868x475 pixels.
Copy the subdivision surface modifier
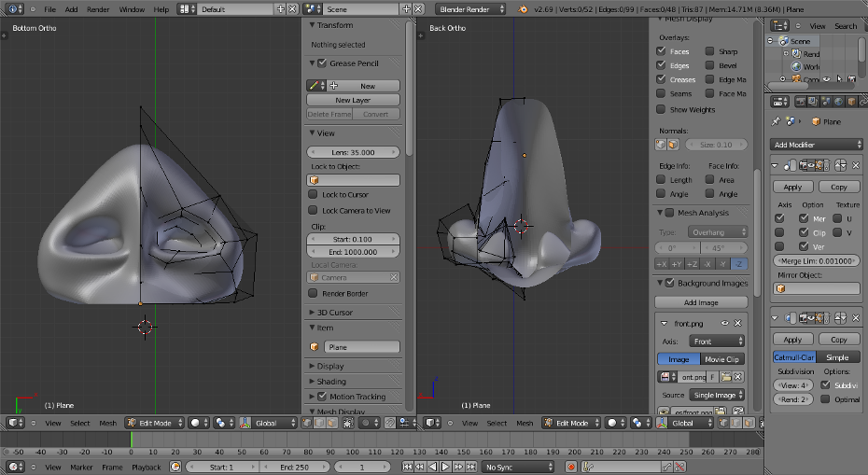839,340
